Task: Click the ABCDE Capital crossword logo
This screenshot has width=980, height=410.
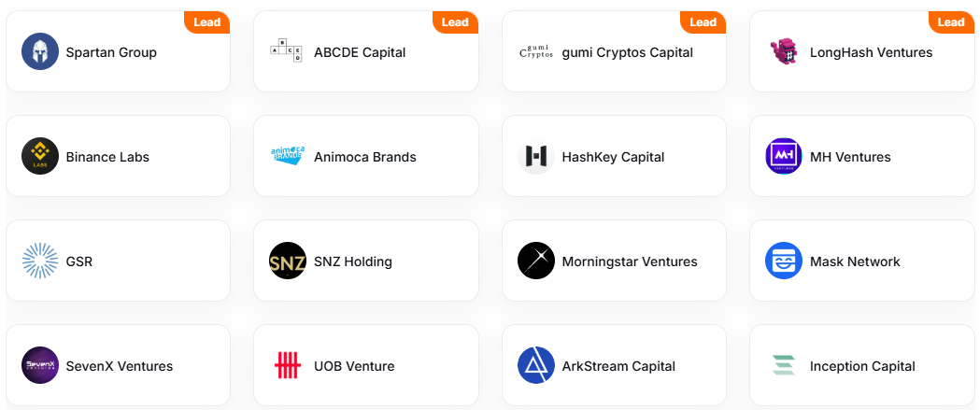Action: pyautogui.click(x=286, y=51)
